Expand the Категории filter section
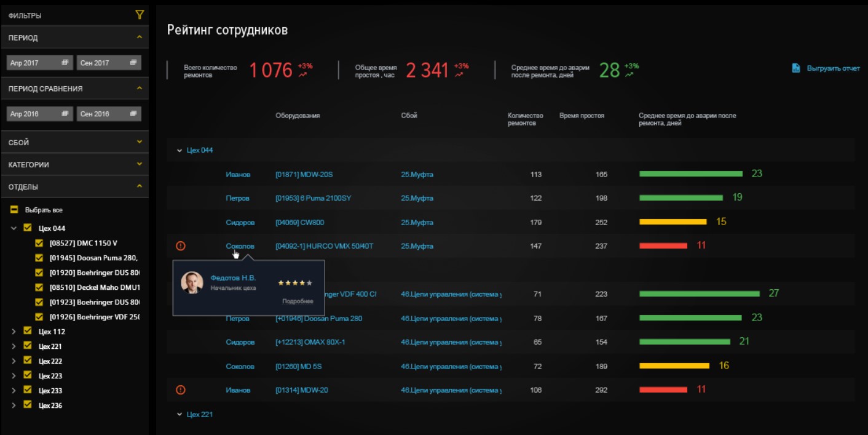The image size is (868, 435). click(140, 164)
